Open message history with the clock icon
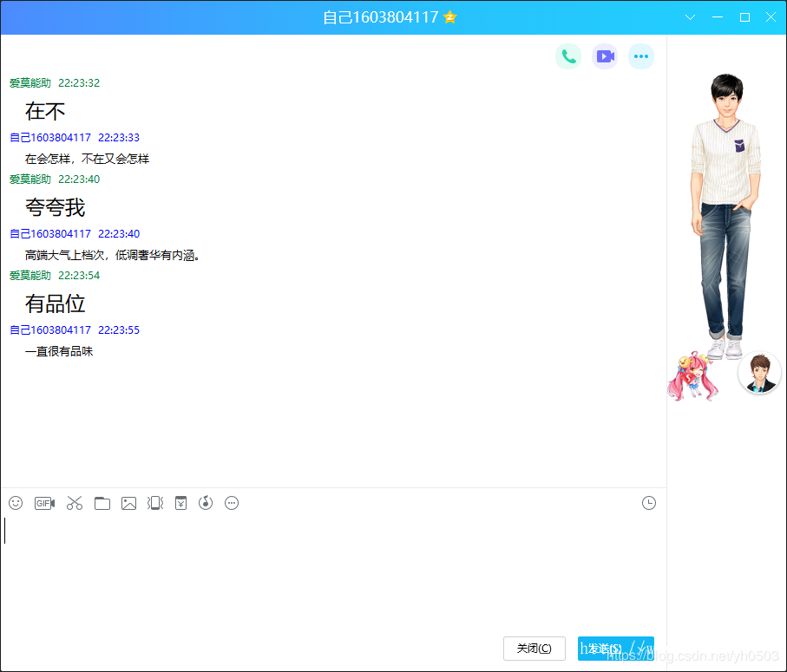The height and width of the screenshot is (672, 787). point(649,503)
